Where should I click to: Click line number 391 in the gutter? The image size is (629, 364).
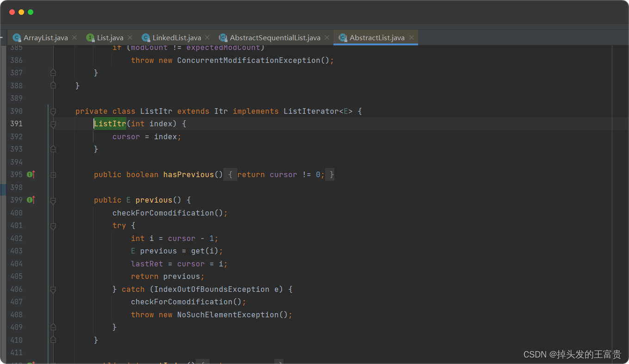click(x=16, y=123)
